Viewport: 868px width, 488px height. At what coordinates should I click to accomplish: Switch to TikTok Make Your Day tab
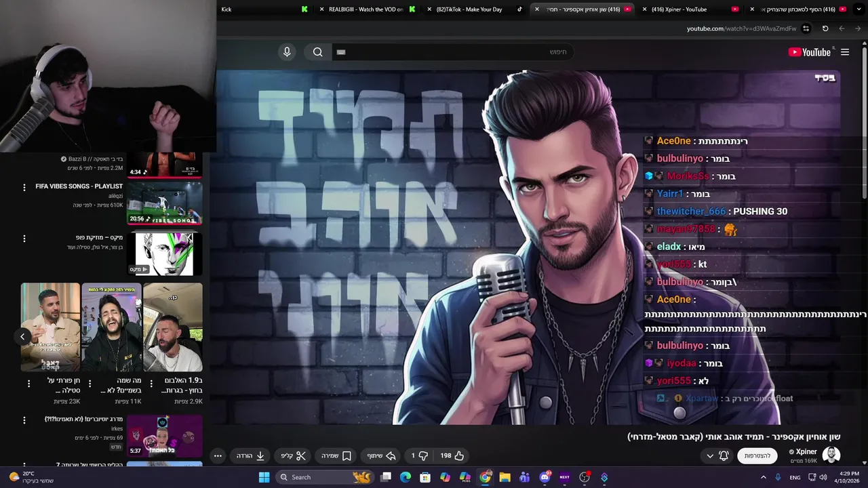474,9
